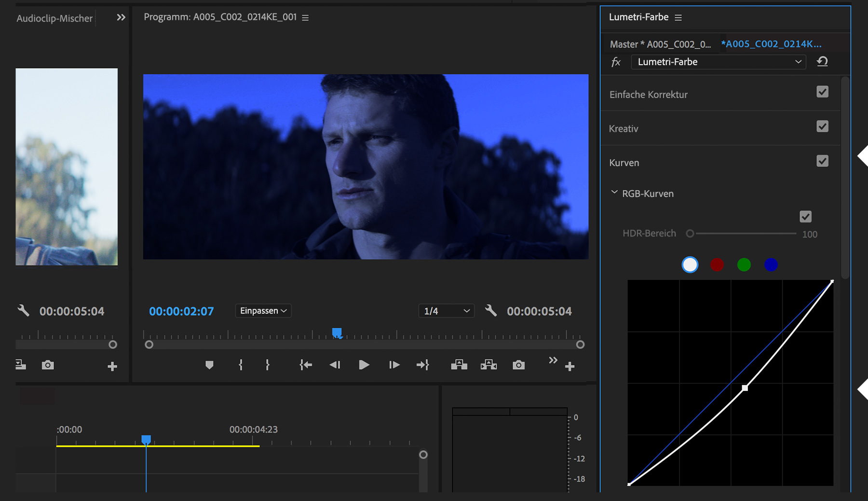Open the Einpassen zoom dropdown
The image size is (868, 501).
(263, 311)
